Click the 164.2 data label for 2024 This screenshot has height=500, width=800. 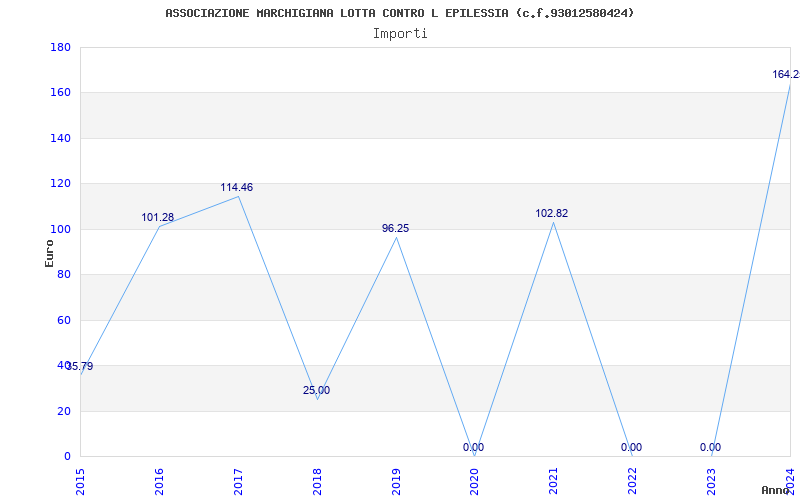[x=786, y=74]
